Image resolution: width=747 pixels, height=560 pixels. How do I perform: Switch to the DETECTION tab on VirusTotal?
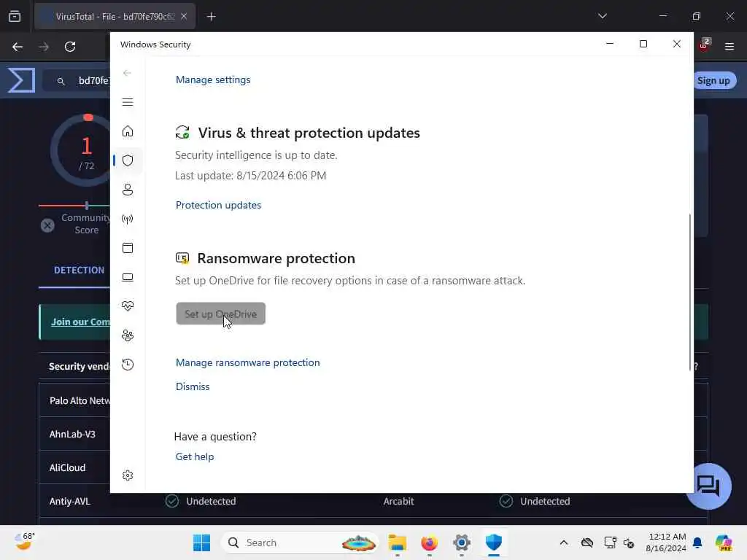click(x=79, y=270)
